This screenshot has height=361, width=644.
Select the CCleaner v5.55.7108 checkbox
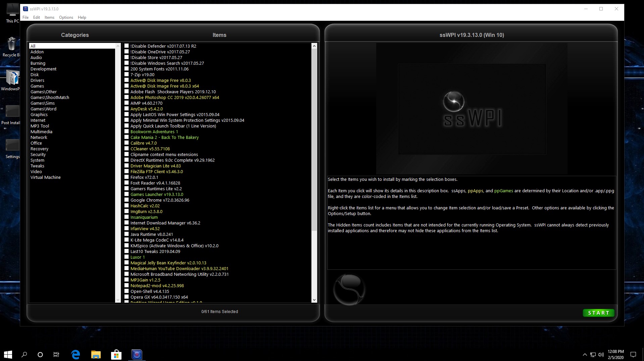click(x=127, y=149)
